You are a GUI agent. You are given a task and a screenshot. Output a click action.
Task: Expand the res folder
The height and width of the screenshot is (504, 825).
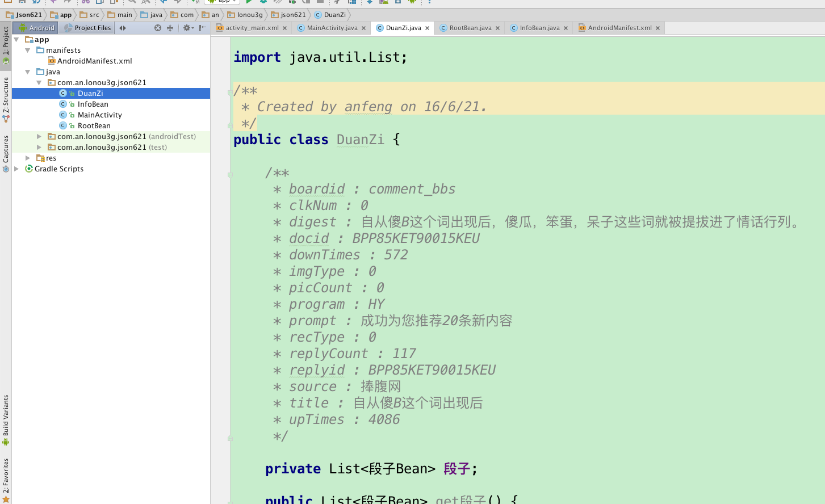pyautogui.click(x=27, y=158)
